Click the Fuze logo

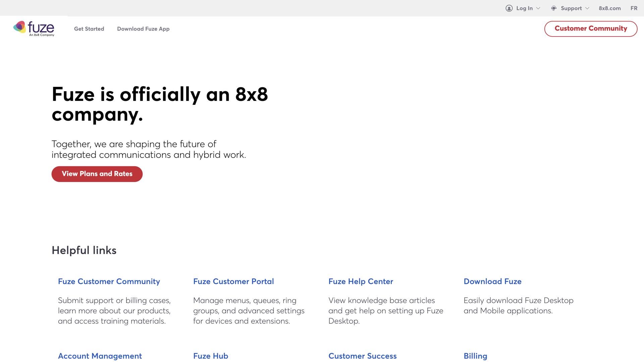pos(34,28)
